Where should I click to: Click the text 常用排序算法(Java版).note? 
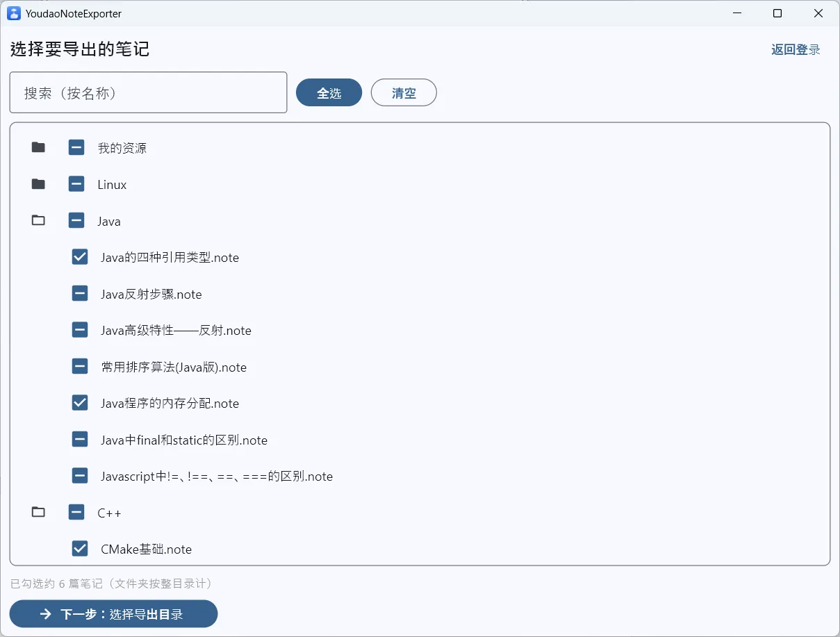tap(174, 367)
